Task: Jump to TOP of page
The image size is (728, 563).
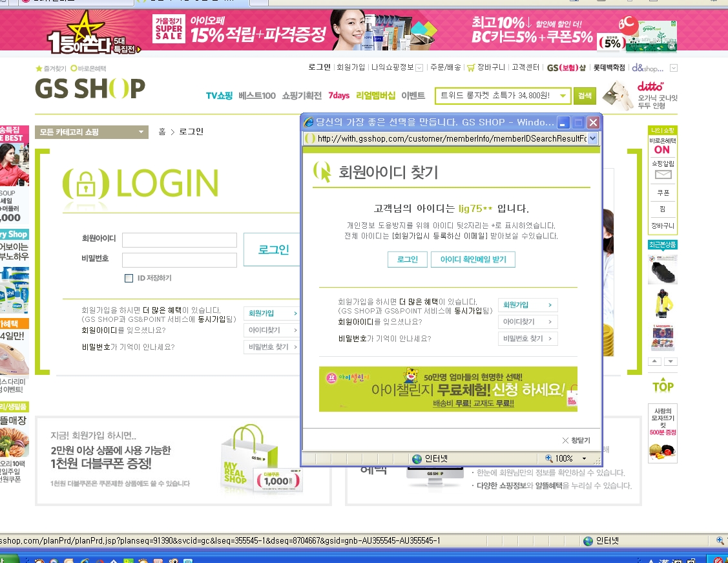Action: 663,385
